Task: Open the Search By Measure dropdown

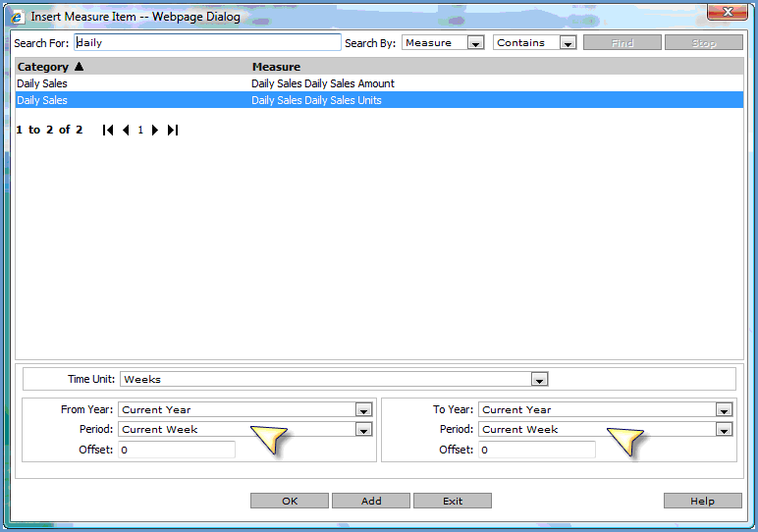Action: [475, 43]
